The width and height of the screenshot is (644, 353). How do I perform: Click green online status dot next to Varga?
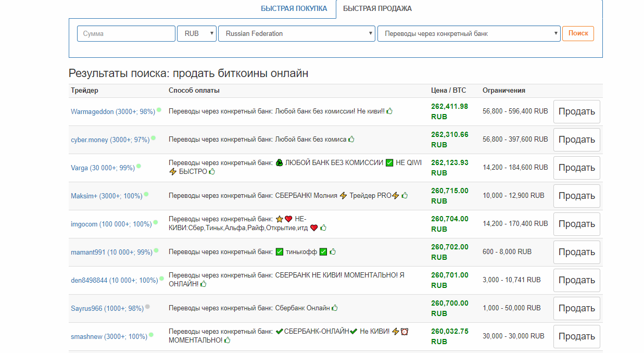pos(138,166)
